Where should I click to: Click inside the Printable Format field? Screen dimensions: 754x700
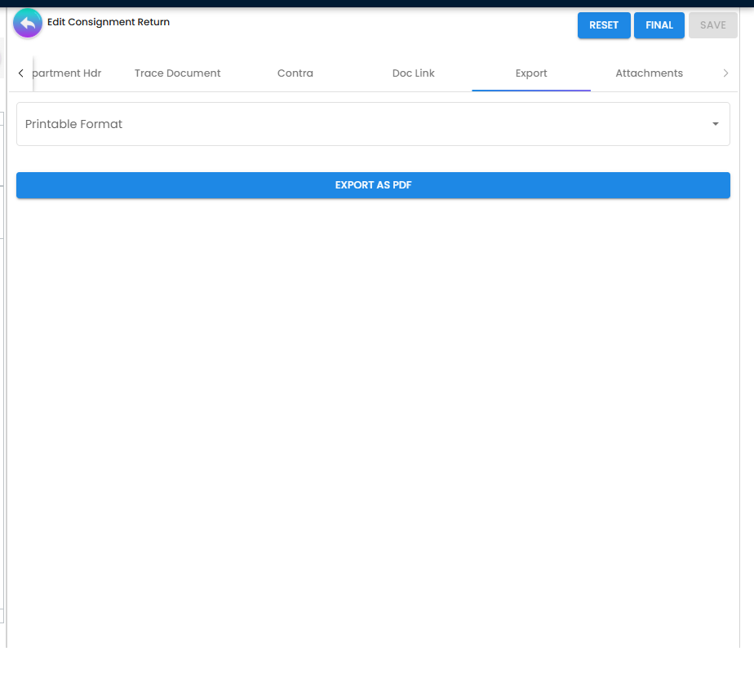(x=326, y=124)
